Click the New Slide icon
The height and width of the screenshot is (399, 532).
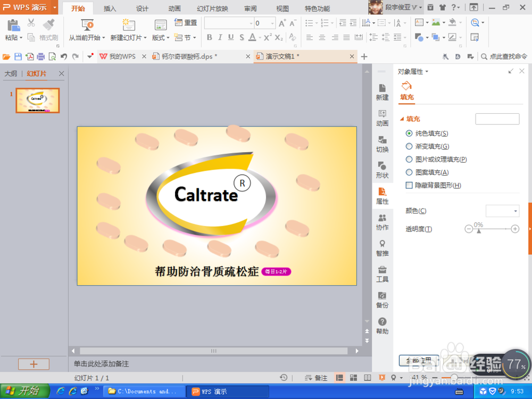click(x=129, y=25)
